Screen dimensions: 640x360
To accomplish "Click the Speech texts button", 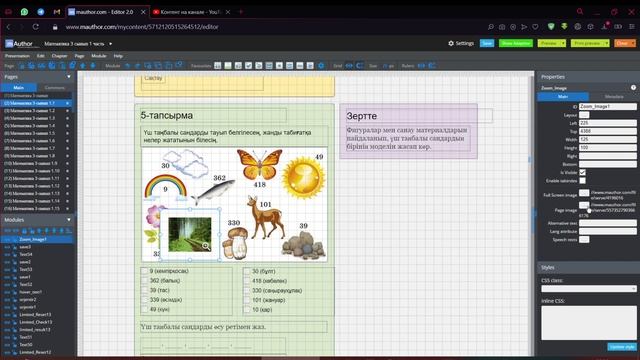I will [x=584, y=239].
